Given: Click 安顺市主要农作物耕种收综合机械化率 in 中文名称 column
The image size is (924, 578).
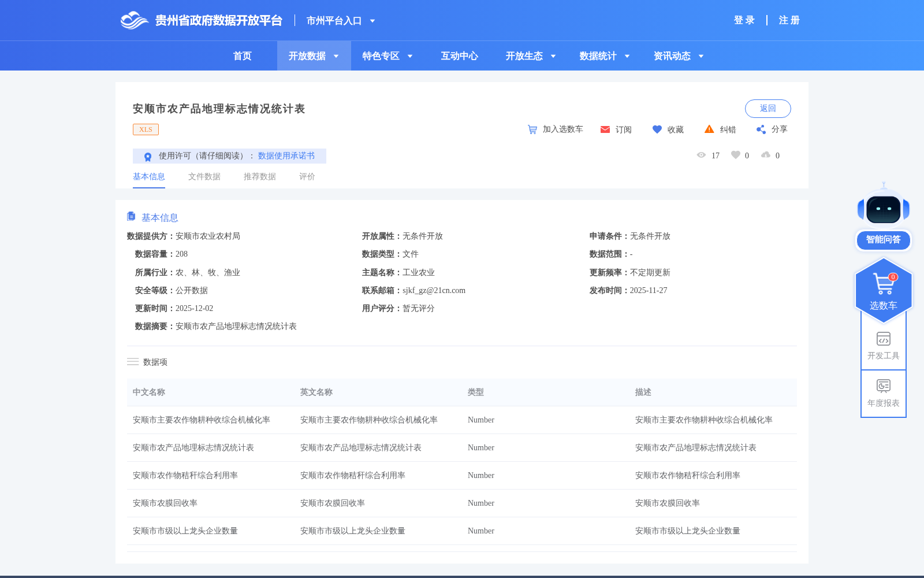Looking at the screenshot, I should (202, 420).
